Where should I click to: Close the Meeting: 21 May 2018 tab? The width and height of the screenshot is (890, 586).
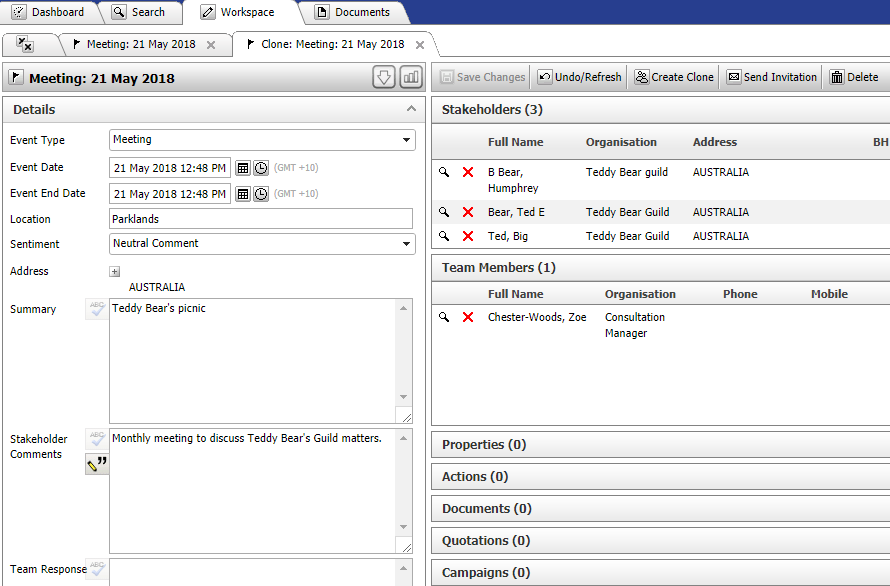pos(211,45)
